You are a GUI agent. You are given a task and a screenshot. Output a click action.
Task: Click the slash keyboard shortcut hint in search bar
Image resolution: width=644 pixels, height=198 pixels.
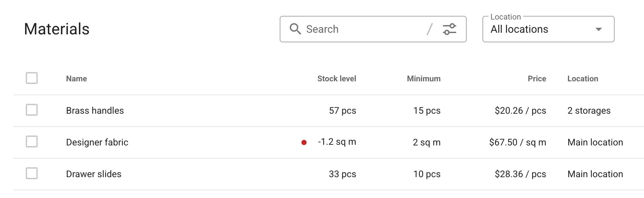click(429, 29)
